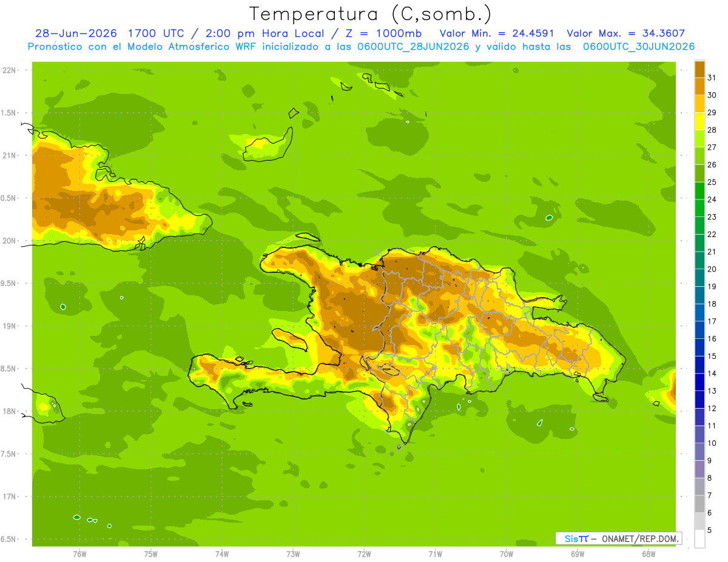
Task: Click the '75W' longitude axis label
Action: (150, 554)
